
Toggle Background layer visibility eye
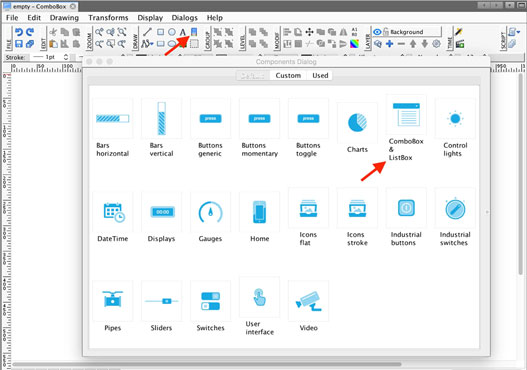pyautogui.click(x=377, y=32)
